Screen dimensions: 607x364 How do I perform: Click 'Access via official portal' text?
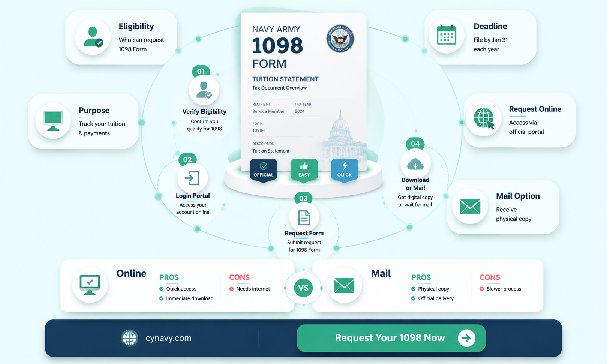click(x=526, y=127)
